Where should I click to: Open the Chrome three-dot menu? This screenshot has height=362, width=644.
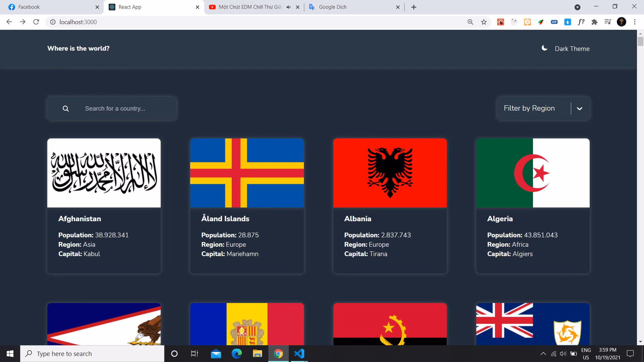tap(635, 22)
